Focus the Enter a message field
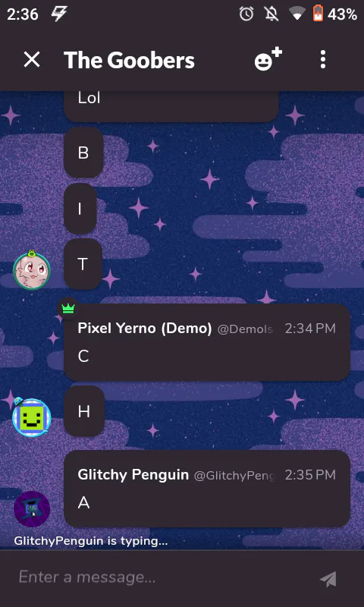The width and height of the screenshot is (364, 607). 162,577
